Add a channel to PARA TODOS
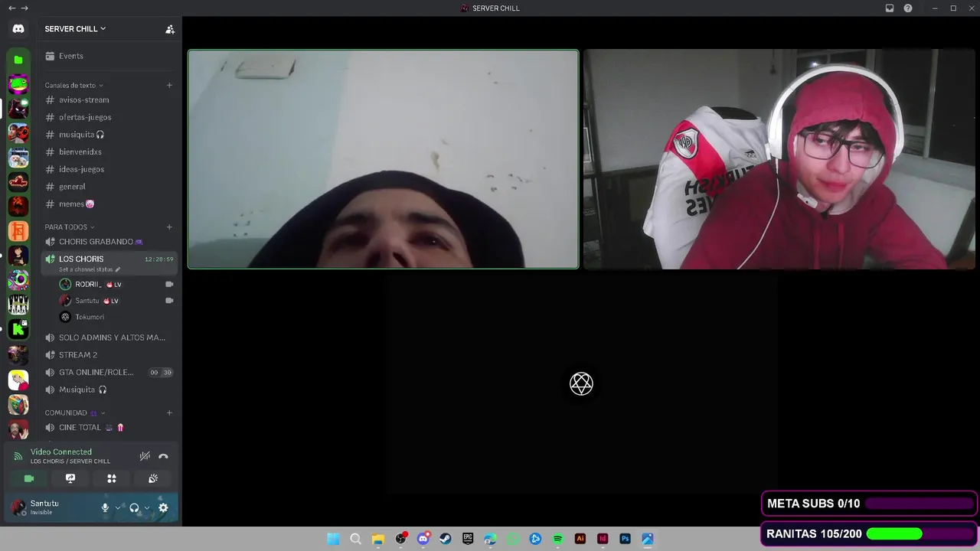Image resolution: width=980 pixels, height=551 pixels. [169, 227]
